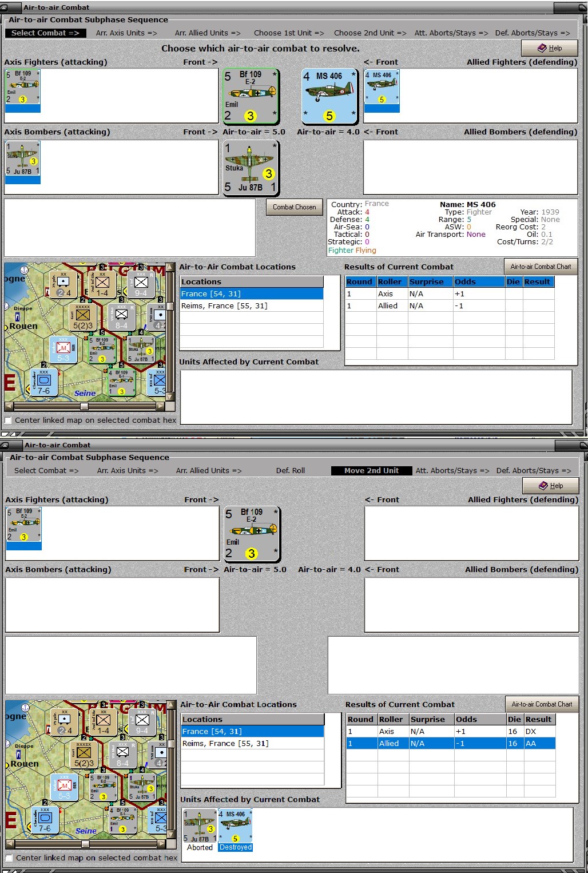Click the Bf 109 E-1 counter on upper map
Image resolution: width=588 pixels, height=873 pixels.
(121, 383)
